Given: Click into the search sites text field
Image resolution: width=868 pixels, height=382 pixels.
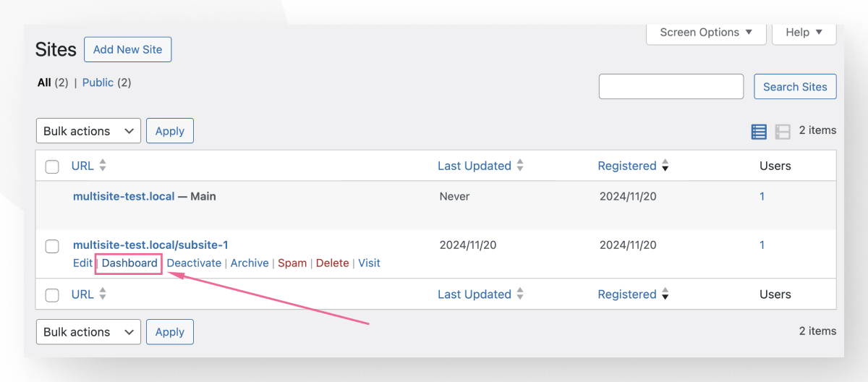Looking at the screenshot, I should click(x=671, y=87).
